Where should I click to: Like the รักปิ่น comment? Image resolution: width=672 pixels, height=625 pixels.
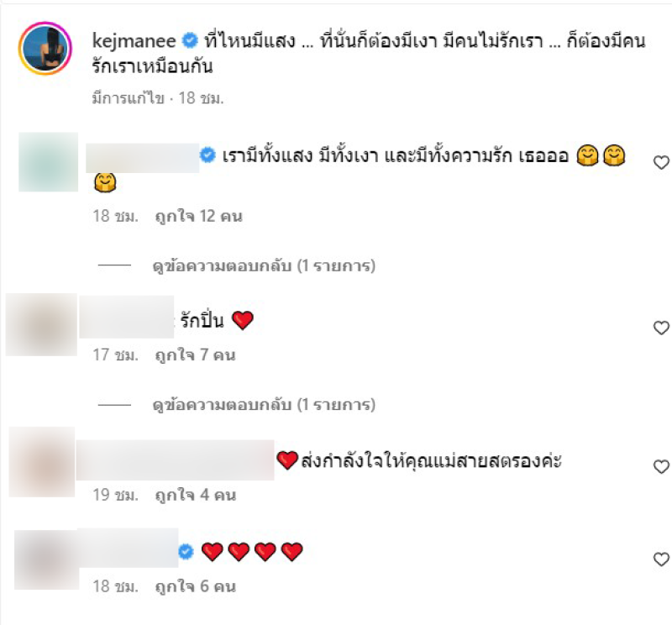tap(661, 328)
